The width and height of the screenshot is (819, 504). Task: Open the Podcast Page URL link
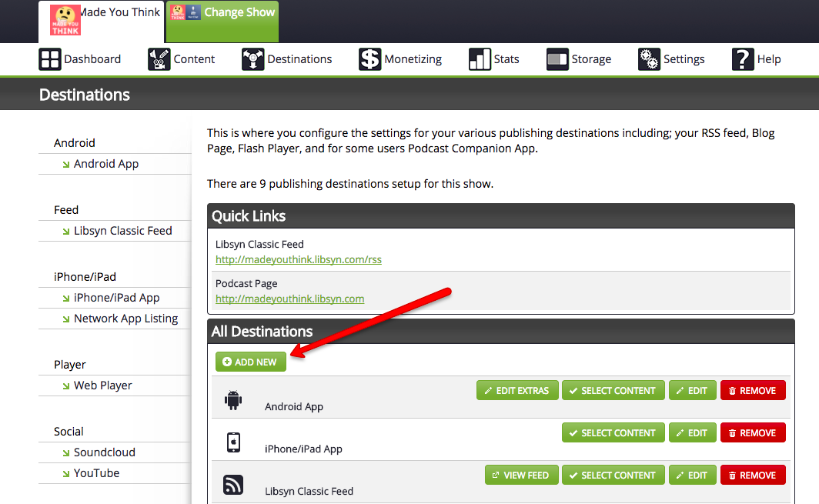[x=290, y=299]
